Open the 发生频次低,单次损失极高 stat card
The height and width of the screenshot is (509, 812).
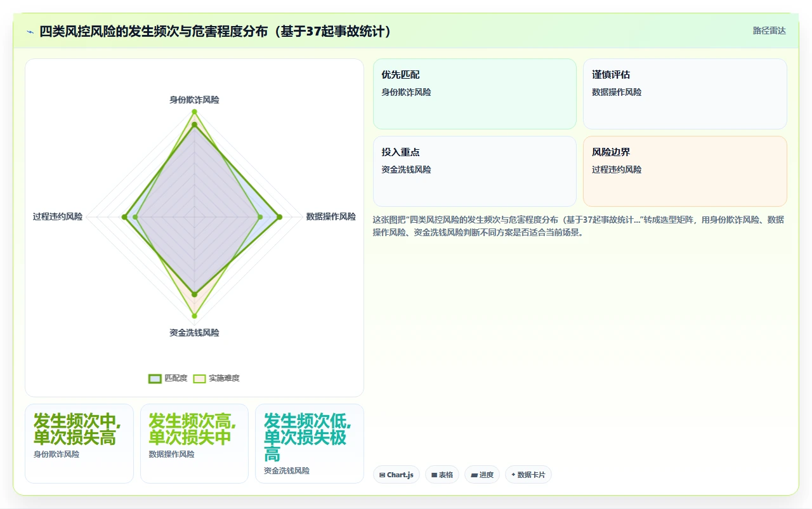click(310, 444)
